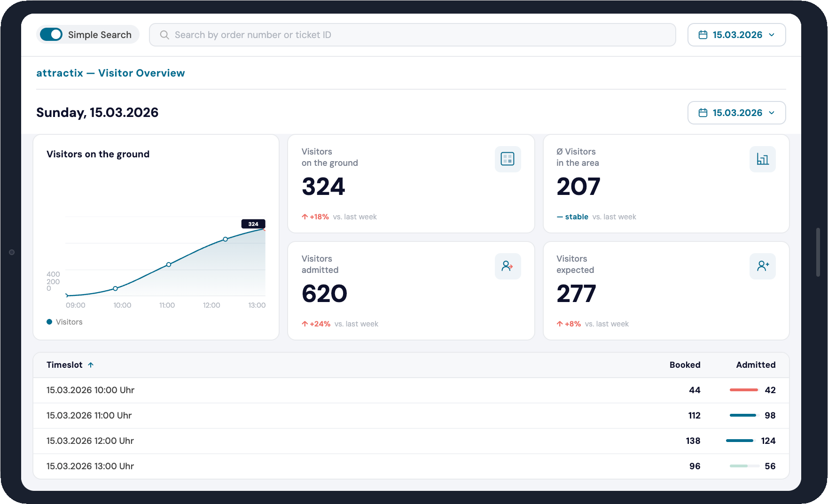Expand the top header date dropdown chevron
Viewport: 828px width, 504px height.
(772, 35)
